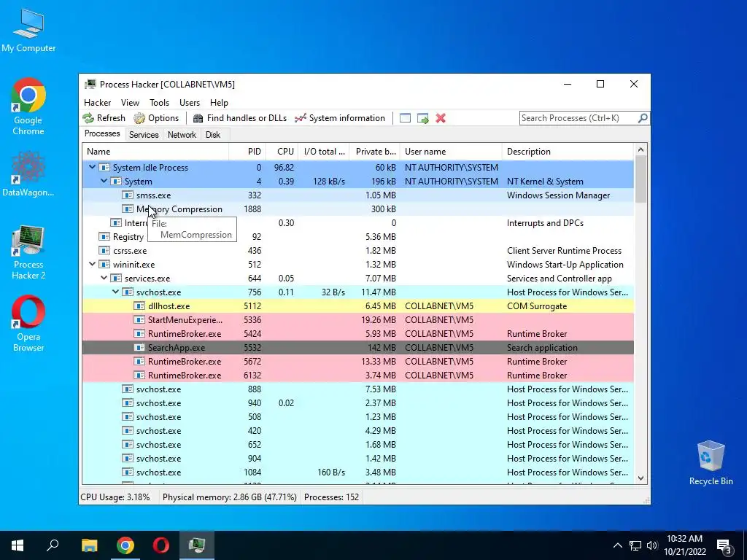Click Chrome icon in the taskbar
The image size is (747, 560).
(x=125, y=545)
